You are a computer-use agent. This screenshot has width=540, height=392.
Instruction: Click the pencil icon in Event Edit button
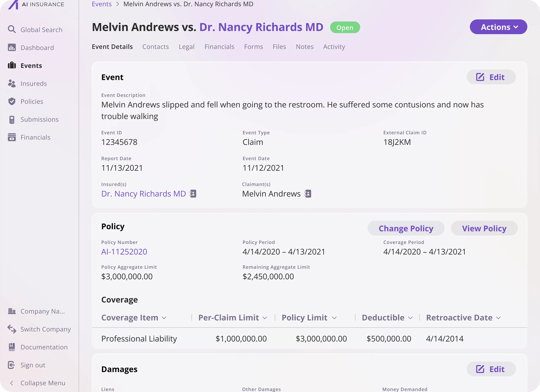pos(480,77)
